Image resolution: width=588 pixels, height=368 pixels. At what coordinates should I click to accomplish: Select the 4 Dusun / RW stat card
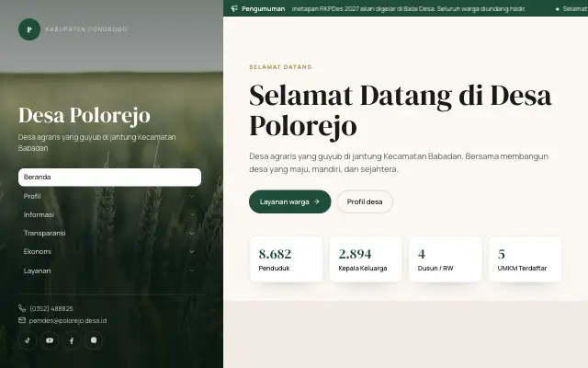click(445, 259)
